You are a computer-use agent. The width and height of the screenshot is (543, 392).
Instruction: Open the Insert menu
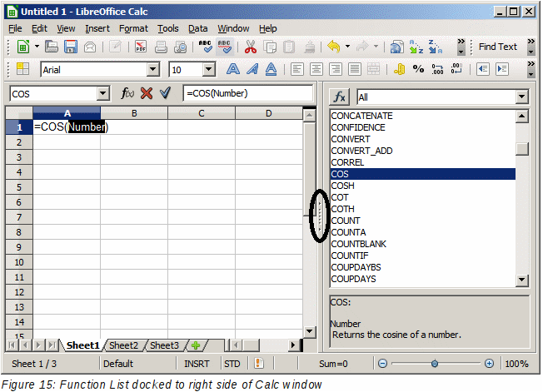tap(97, 28)
